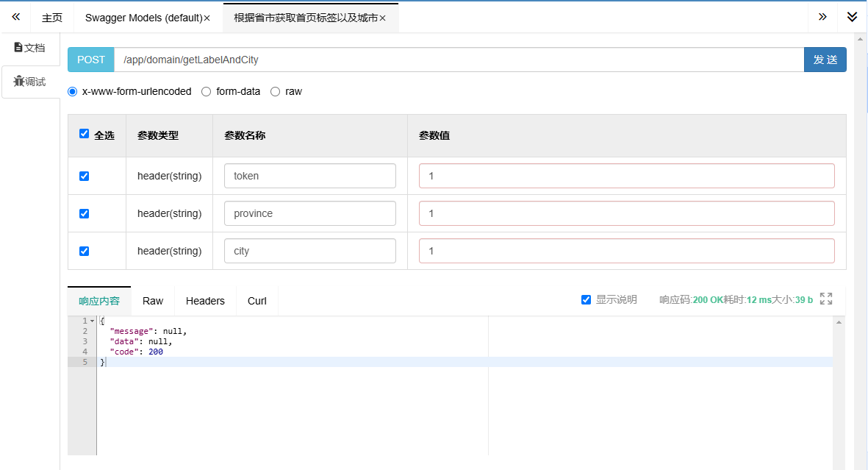Open the 主页 (home) tab
Image resolution: width=868 pixels, height=470 pixels.
[x=52, y=16]
